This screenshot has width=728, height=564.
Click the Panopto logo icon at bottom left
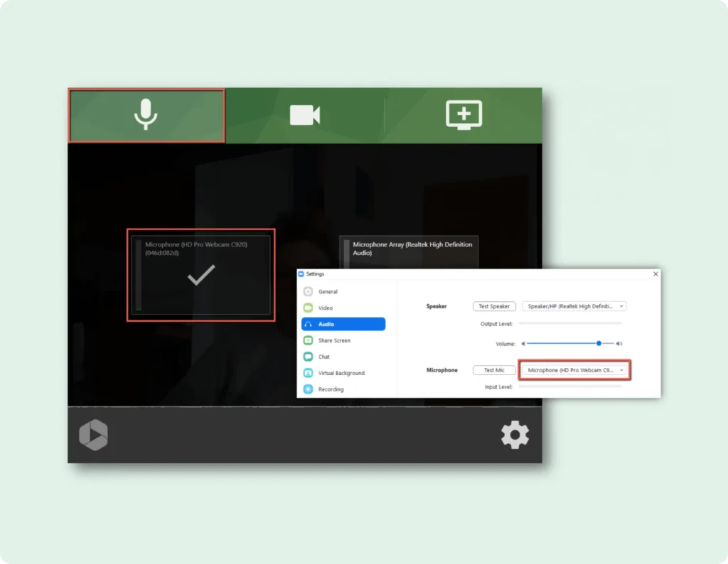93,435
